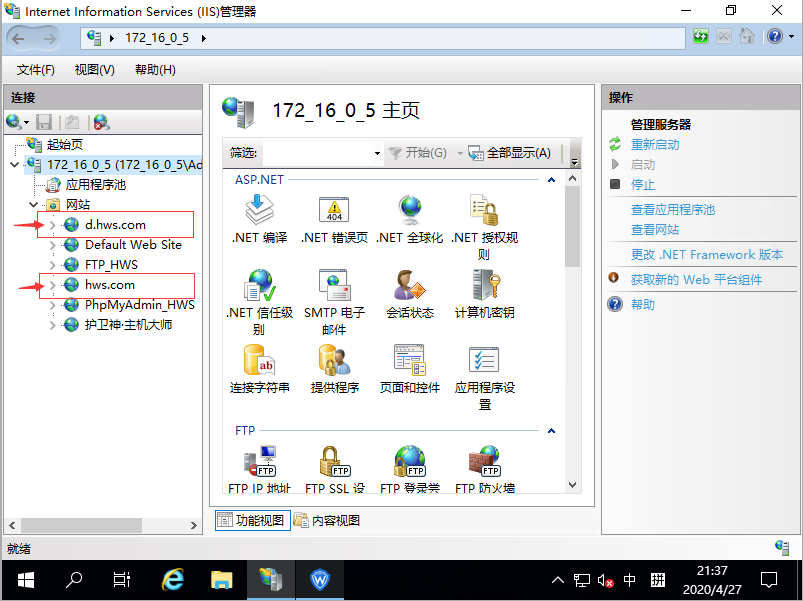The image size is (803, 601).
Task: Select the 计算机密钥 icon
Action: (481, 287)
